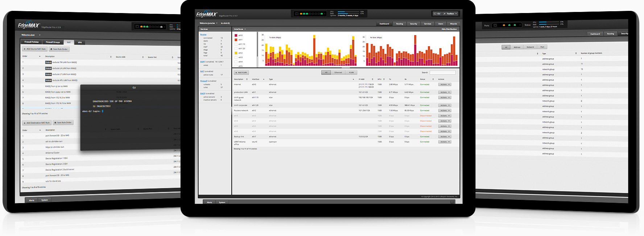The width and height of the screenshot is (644, 236).
Task: Expand the Interfaces panel dropdown
Action: pyautogui.click(x=240, y=29)
